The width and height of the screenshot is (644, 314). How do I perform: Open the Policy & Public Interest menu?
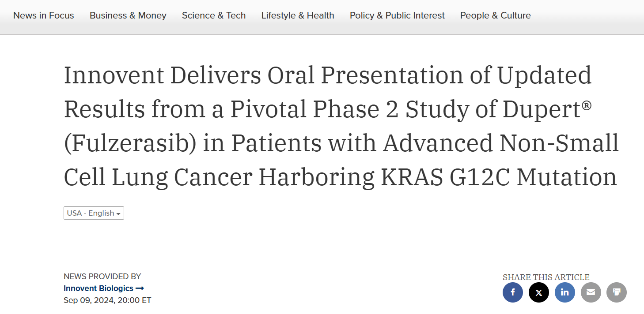397,15
